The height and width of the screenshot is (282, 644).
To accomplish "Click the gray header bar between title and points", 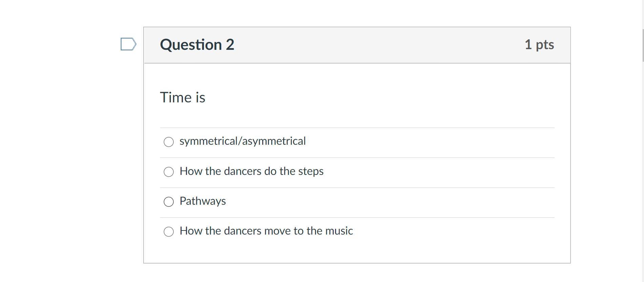I will (373, 45).
